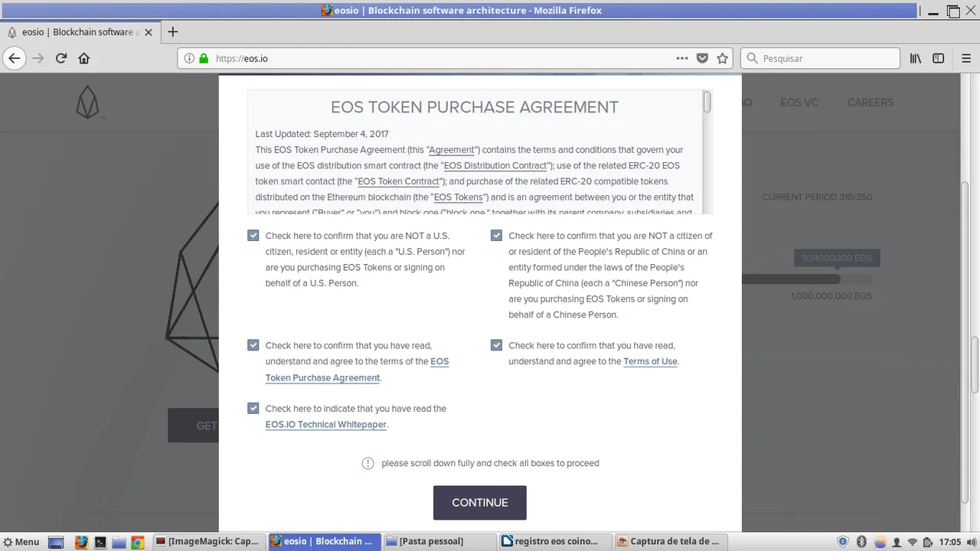
Task: Open the page actions three-dot menu
Action: coord(682,58)
